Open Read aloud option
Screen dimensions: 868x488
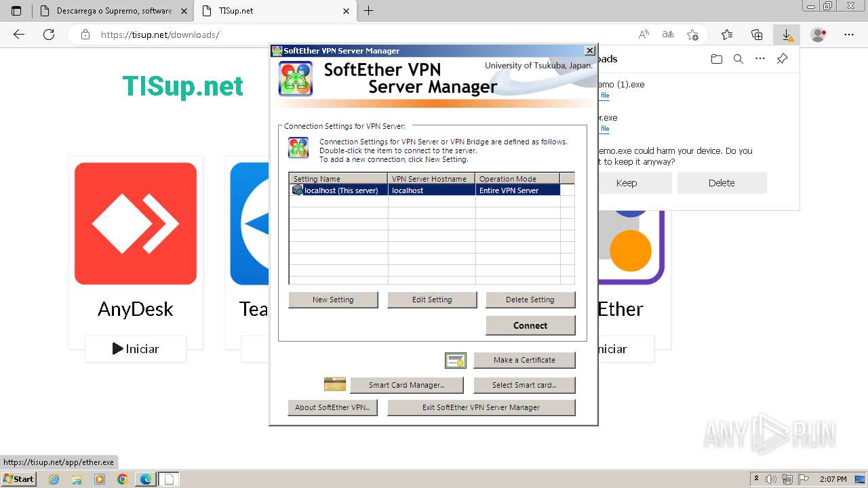click(x=644, y=35)
